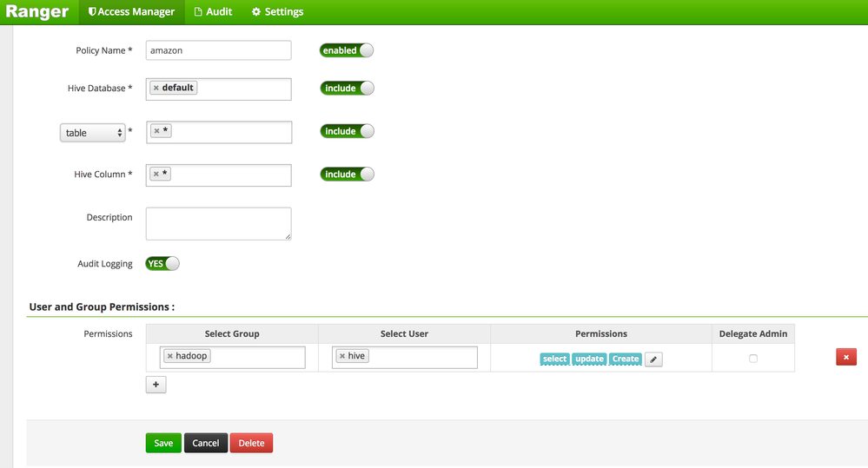This screenshot has height=468, width=868.
Task: Remove the asterisk tag in table field
Action: coord(156,131)
